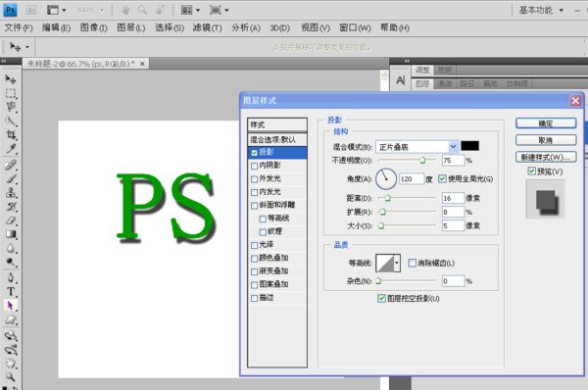Enable the 内阴影 style checkbox
The image size is (588, 390).
tap(254, 166)
